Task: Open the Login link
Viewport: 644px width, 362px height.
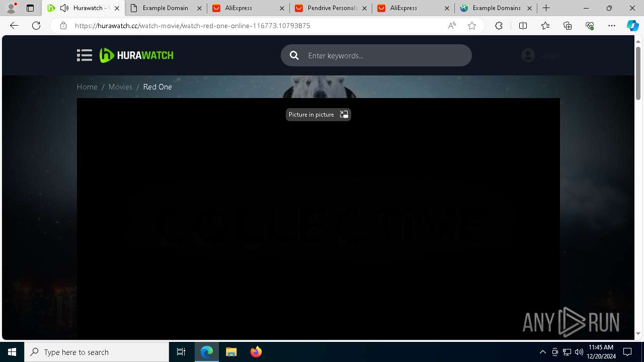Action: click(x=550, y=55)
